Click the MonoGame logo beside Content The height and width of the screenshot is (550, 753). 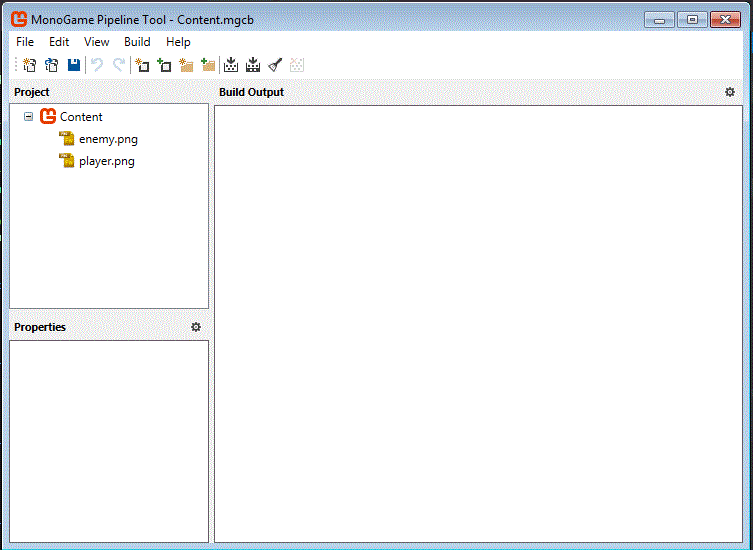pyautogui.click(x=48, y=116)
